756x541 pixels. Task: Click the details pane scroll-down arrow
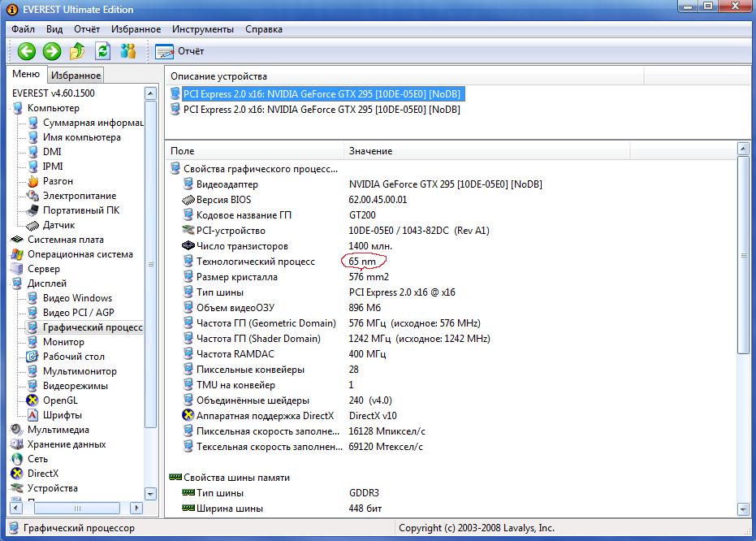click(743, 509)
